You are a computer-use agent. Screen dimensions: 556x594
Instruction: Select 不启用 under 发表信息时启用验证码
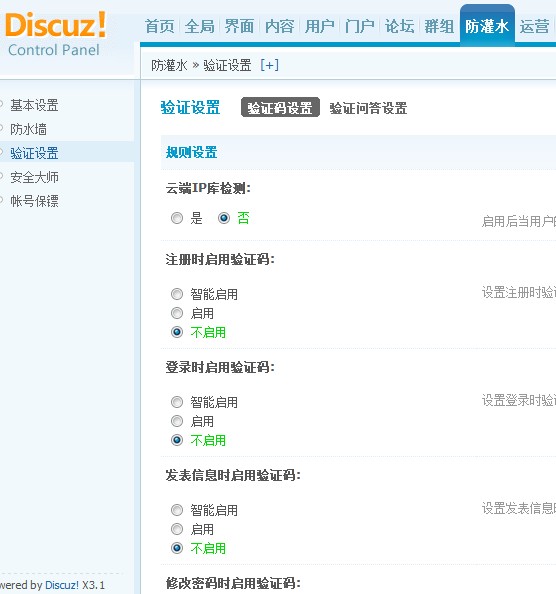coord(177,548)
